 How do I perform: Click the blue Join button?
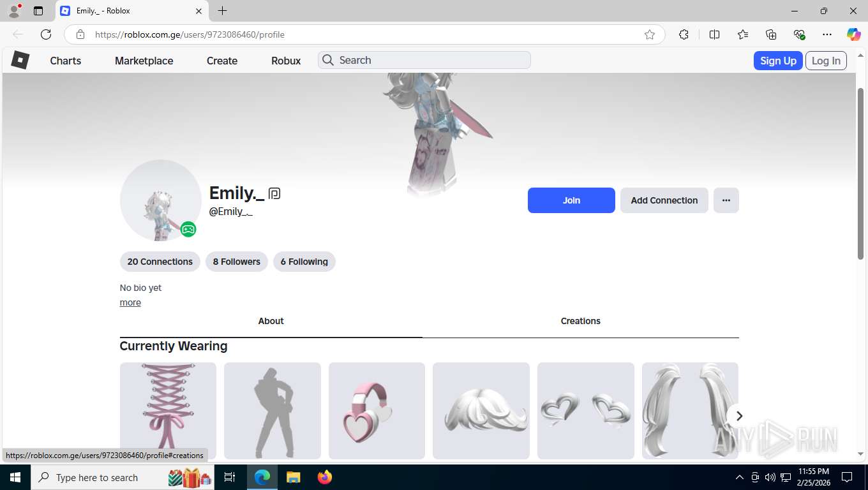(x=571, y=200)
